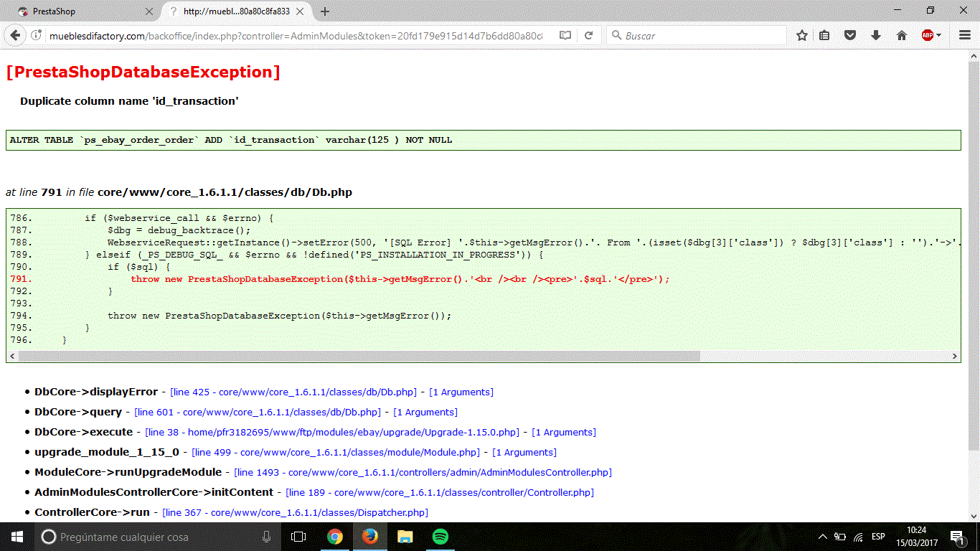Open ControllerCore->run line 367 Dispatcher.php link
This screenshot has height=551, width=980.
coord(296,513)
